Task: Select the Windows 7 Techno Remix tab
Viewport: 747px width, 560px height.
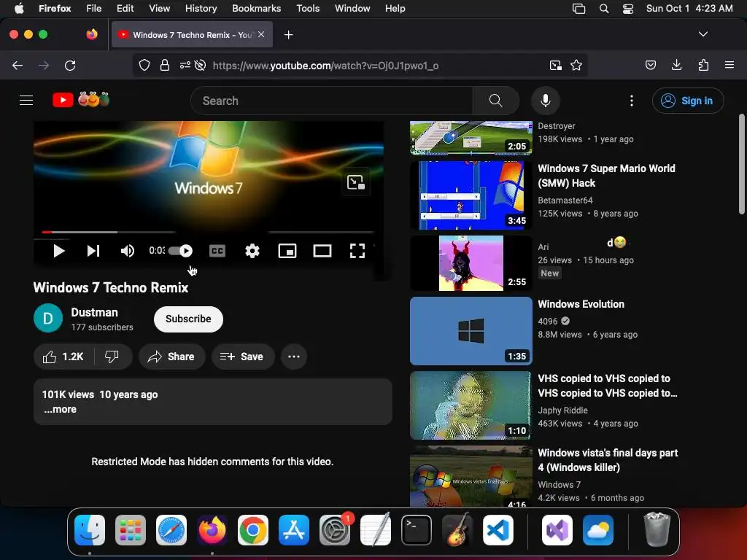Action: [192, 35]
